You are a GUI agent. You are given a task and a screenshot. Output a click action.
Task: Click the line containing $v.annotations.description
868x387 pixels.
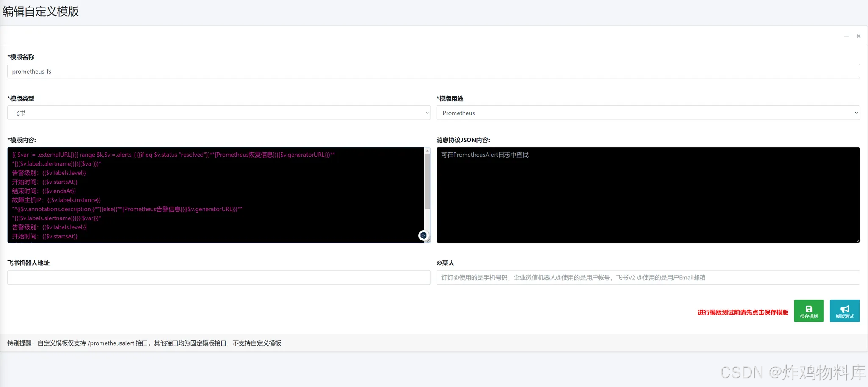(x=127, y=209)
